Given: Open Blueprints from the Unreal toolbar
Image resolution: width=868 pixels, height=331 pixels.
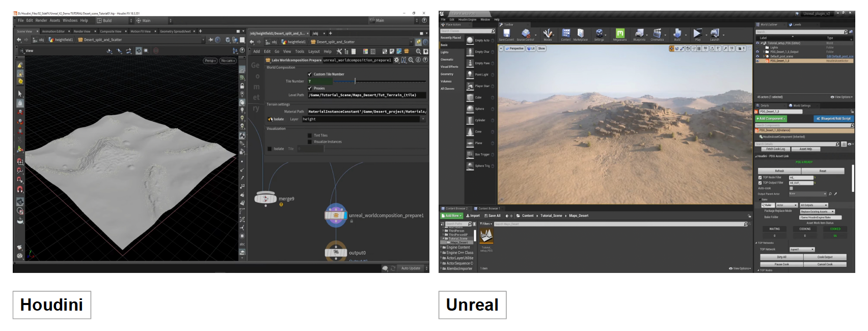Looking at the screenshot, I should [x=639, y=34].
